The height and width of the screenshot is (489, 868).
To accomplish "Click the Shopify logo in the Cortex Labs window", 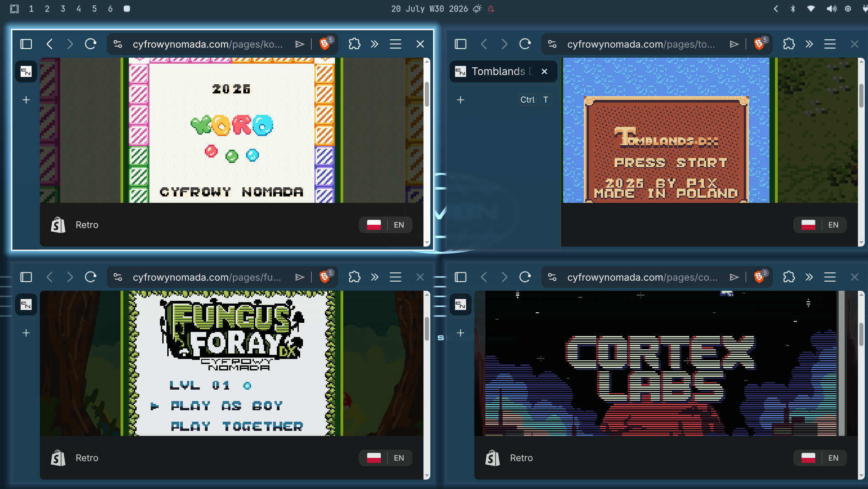I will (x=493, y=458).
